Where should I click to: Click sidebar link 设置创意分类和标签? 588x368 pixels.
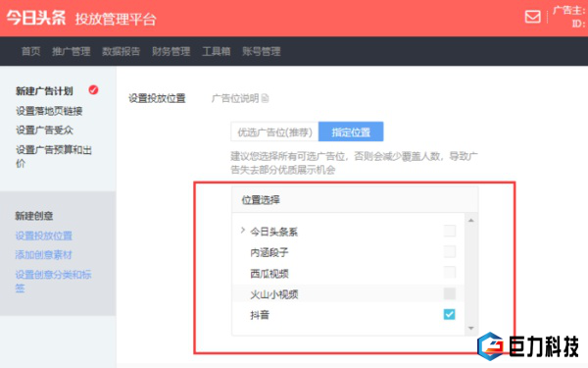(x=53, y=282)
